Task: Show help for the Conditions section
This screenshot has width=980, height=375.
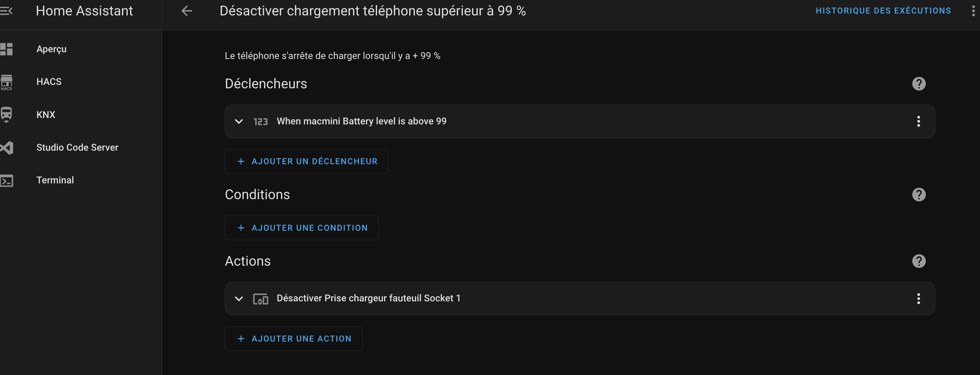Action: [918, 195]
